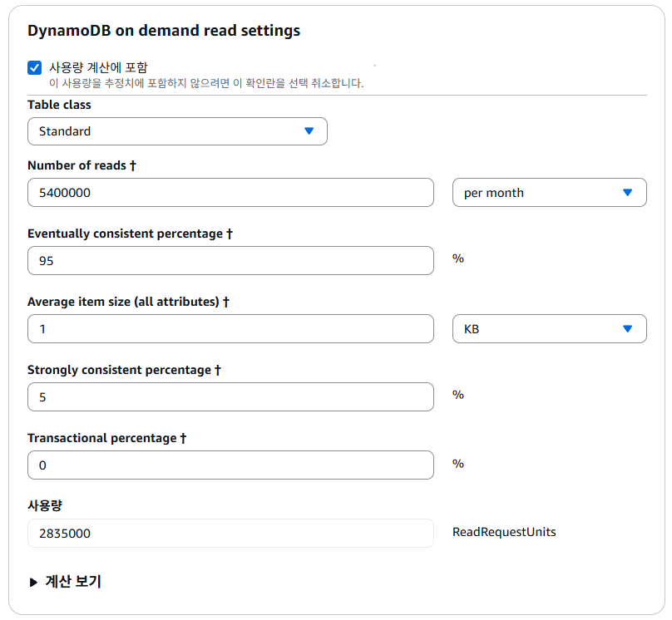This screenshot has width=672, height=620.
Task: Click the Transactional percentage input field
Action: coord(230,465)
